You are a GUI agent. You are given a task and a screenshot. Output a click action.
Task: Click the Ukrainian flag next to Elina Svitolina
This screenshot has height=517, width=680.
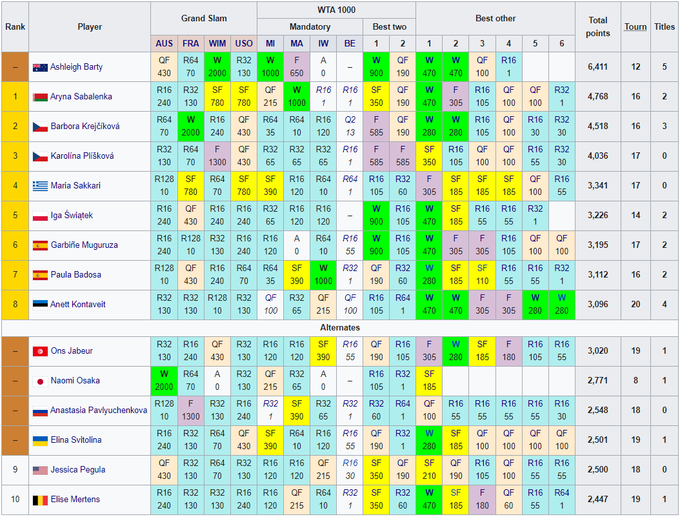coord(40,439)
